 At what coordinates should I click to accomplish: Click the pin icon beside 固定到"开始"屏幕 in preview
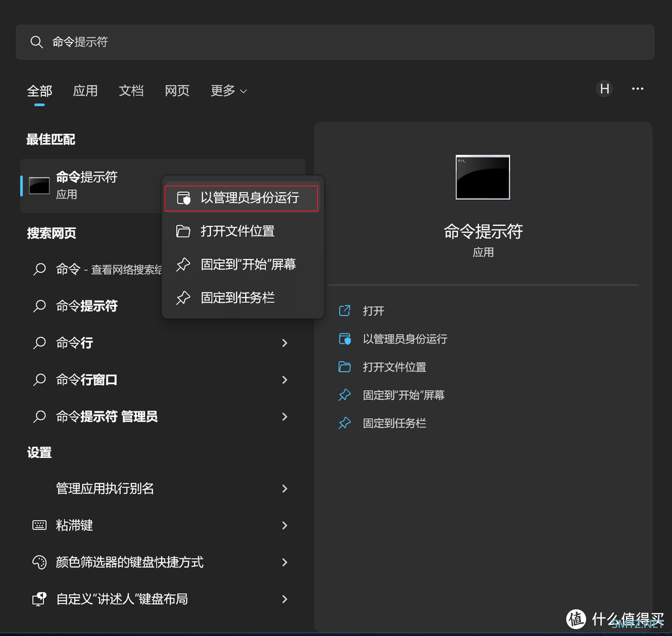tap(345, 395)
